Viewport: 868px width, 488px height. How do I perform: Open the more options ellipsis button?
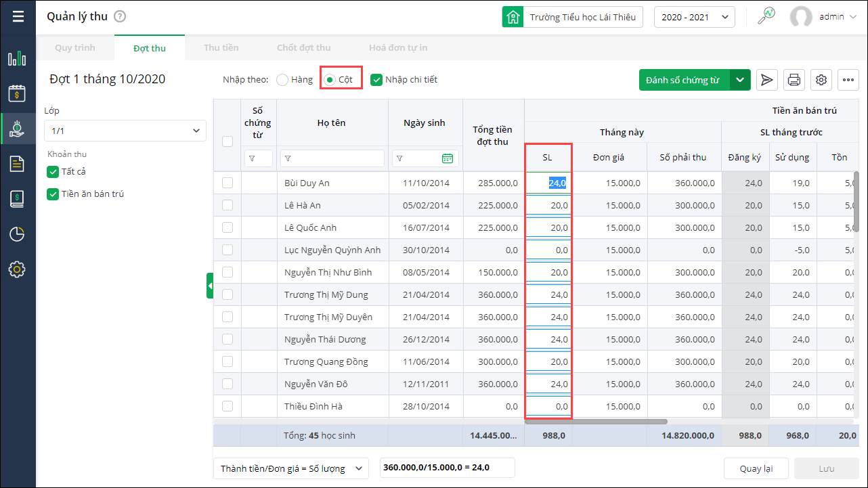[848, 80]
